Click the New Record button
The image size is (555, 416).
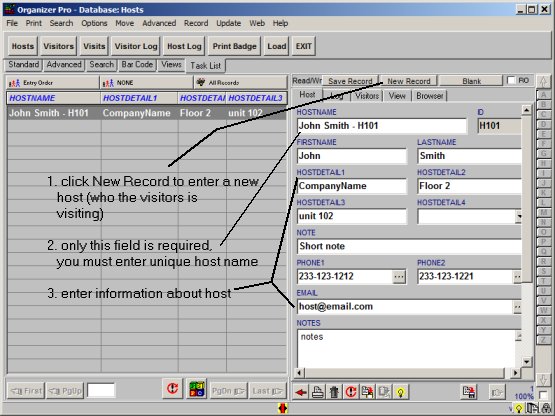click(x=409, y=81)
